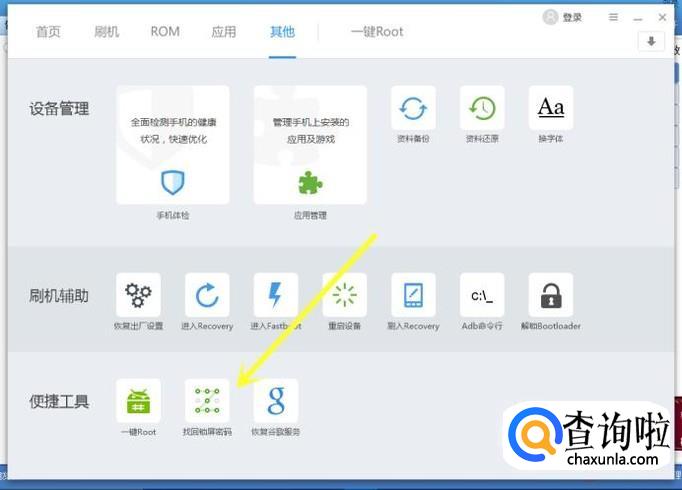Image resolution: width=682 pixels, height=490 pixels.
Task: Open the 一键Root android icon tool
Action: point(138,401)
